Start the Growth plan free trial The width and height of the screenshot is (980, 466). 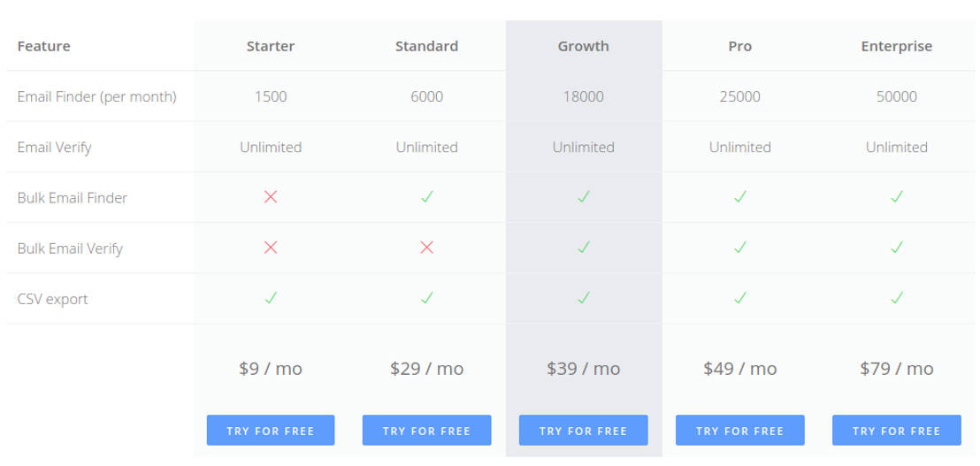583,431
